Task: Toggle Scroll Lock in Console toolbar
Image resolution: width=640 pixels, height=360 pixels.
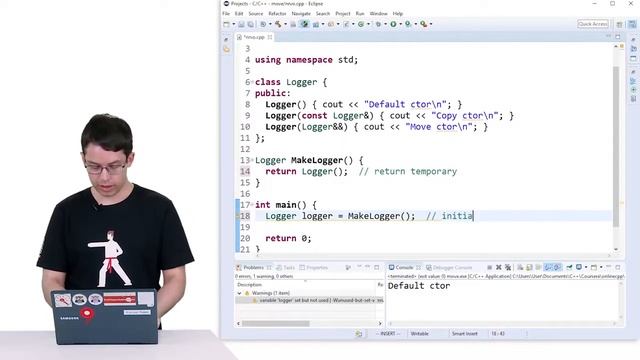Action: click(x=529, y=267)
